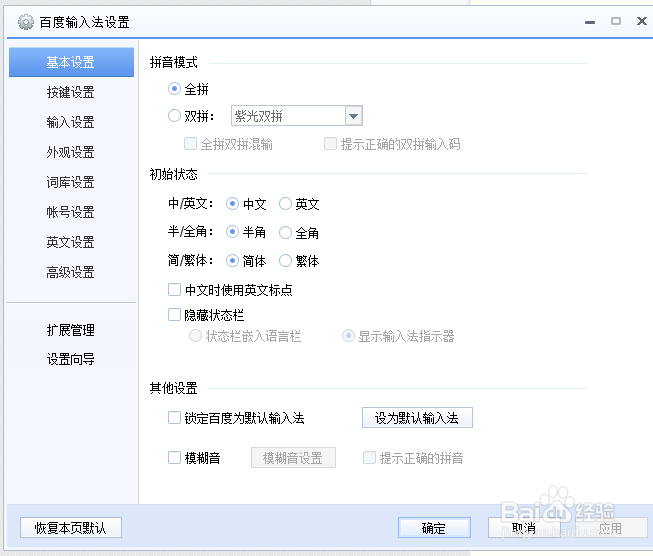Image resolution: width=653 pixels, height=556 pixels.
Task: Toggle the 全拼双拼混输 checkbox
Action: [x=190, y=144]
